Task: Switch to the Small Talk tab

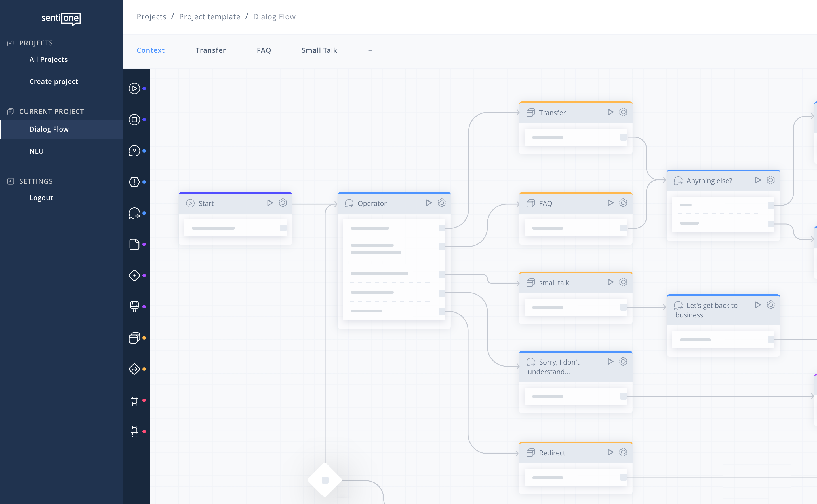Action: (x=319, y=50)
